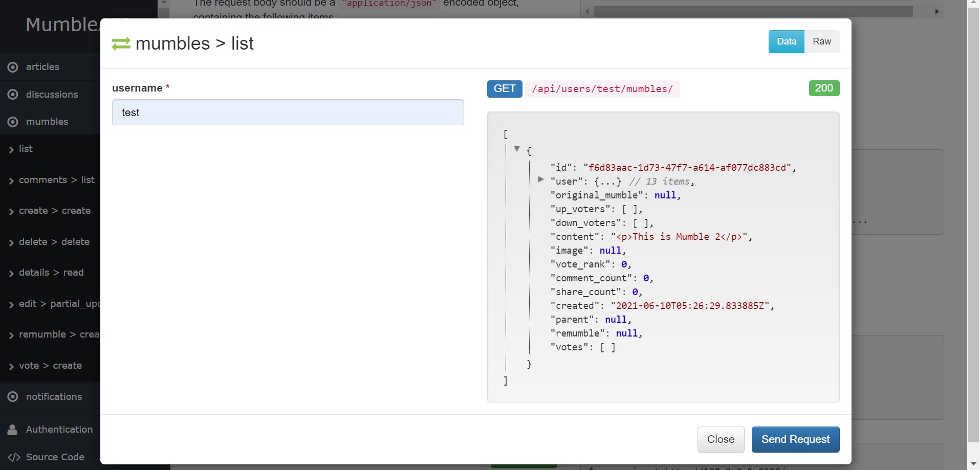The width and height of the screenshot is (980, 470).
Task: Click the Authentication user icon
Action: pyautogui.click(x=13, y=430)
